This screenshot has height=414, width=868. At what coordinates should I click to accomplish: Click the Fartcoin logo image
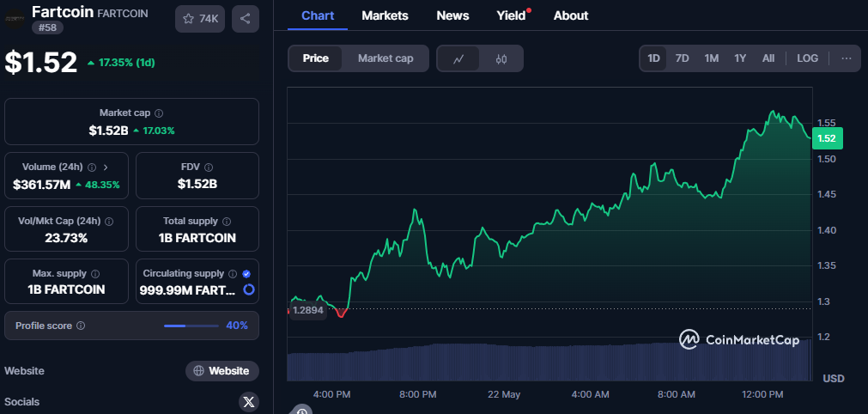point(14,18)
